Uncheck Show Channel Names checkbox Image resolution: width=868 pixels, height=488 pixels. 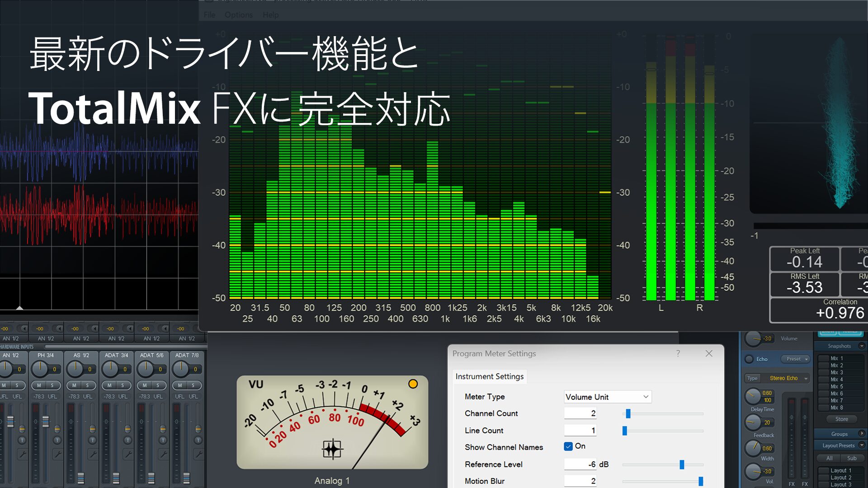[568, 446]
